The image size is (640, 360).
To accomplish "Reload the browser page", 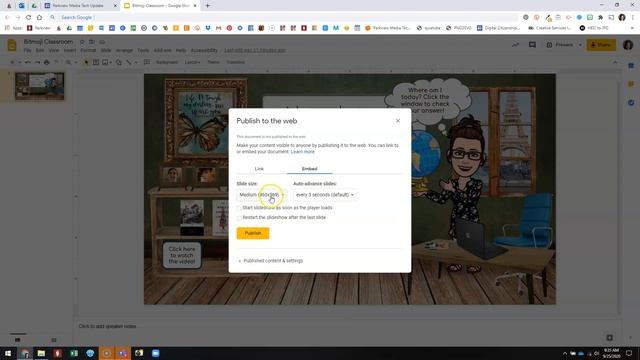I will (x=29, y=18).
